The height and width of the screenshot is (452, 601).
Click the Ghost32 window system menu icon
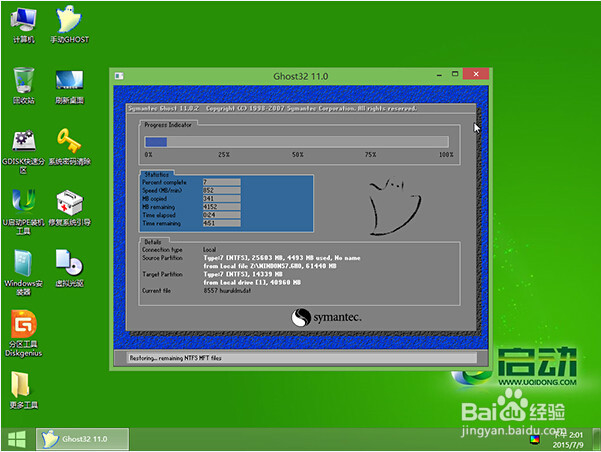pyautogui.click(x=119, y=76)
